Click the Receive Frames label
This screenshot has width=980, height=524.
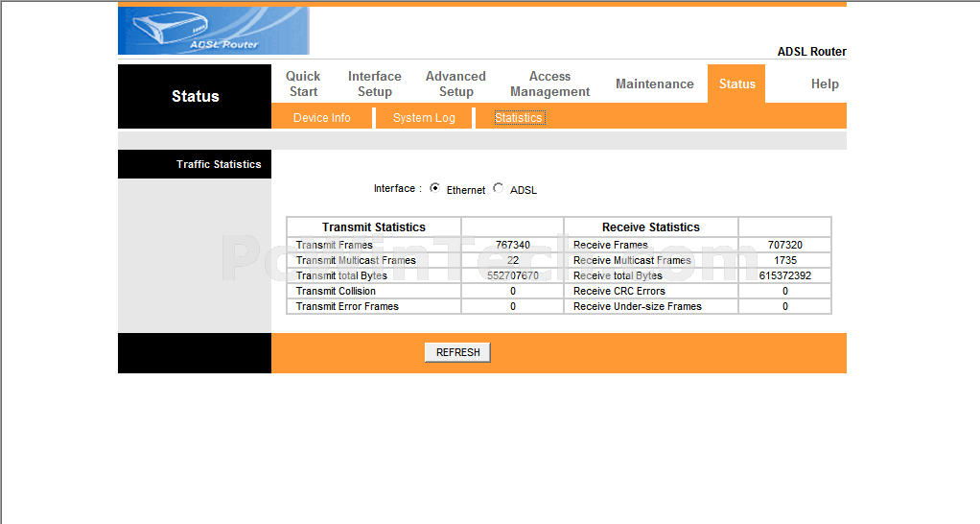pos(610,245)
